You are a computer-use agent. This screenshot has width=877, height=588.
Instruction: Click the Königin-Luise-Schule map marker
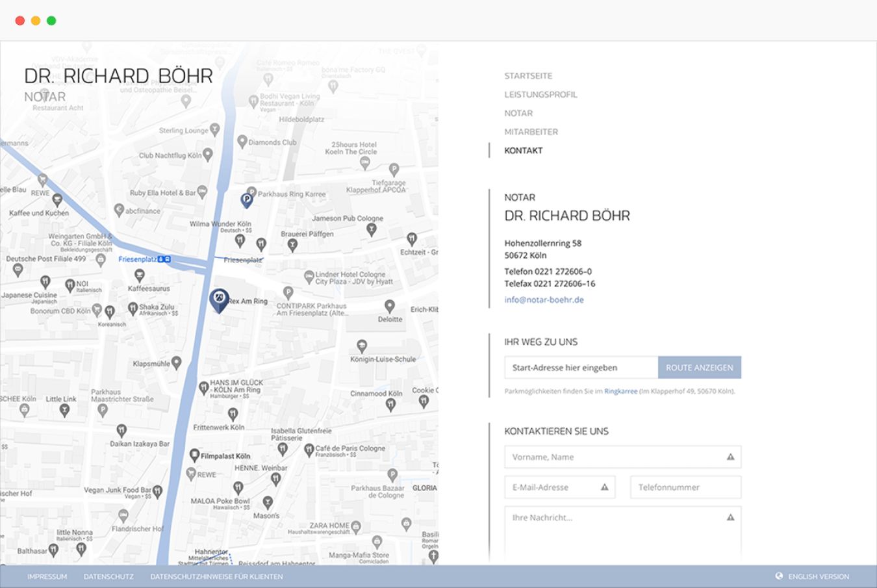[362, 346]
